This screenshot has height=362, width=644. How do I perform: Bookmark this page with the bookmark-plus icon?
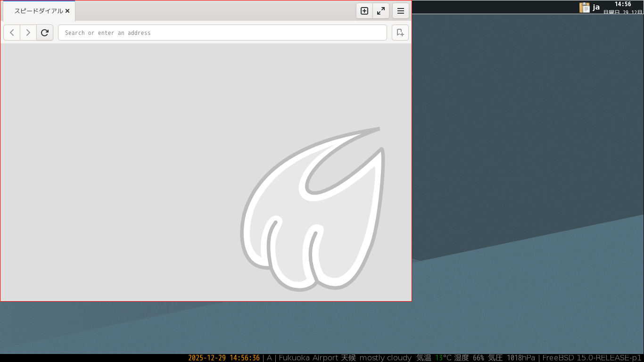[x=400, y=33]
